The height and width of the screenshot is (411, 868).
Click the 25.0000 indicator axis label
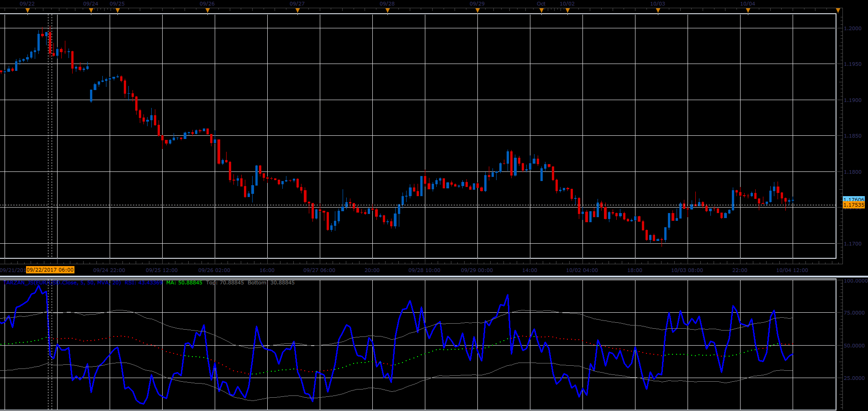(x=854, y=378)
